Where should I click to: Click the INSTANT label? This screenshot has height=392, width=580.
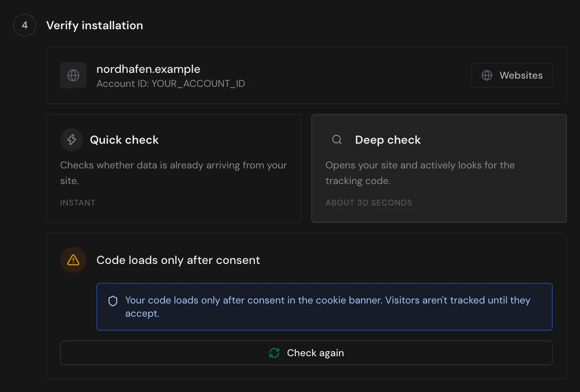(x=78, y=203)
